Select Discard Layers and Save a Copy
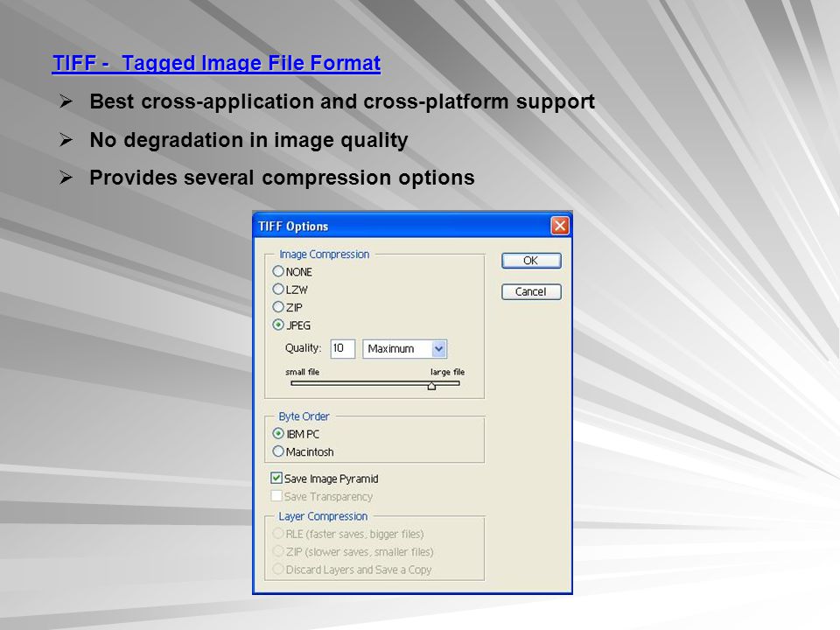 [x=278, y=569]
